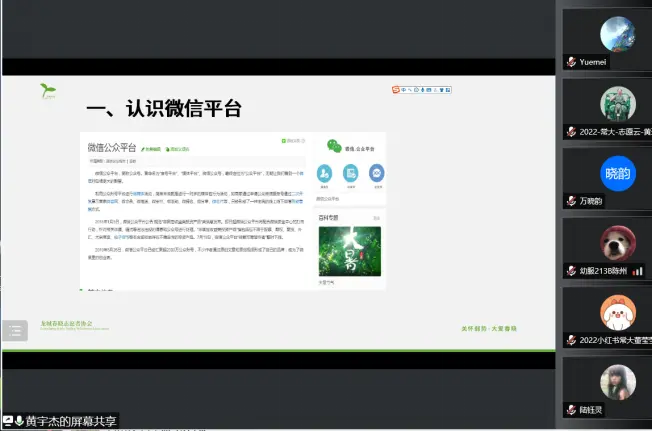Click muted mic icon for 2022-常大-志愿云
The width and height of the screenshot is (652, 431).
pos(571,132)
